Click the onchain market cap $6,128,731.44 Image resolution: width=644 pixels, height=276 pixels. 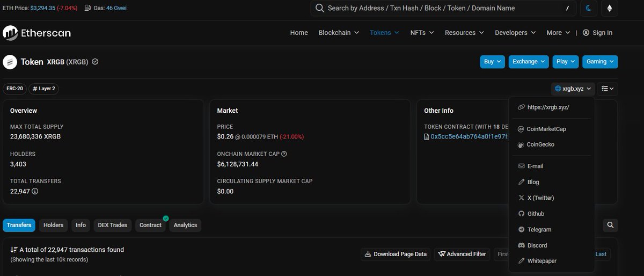point(238,164)
